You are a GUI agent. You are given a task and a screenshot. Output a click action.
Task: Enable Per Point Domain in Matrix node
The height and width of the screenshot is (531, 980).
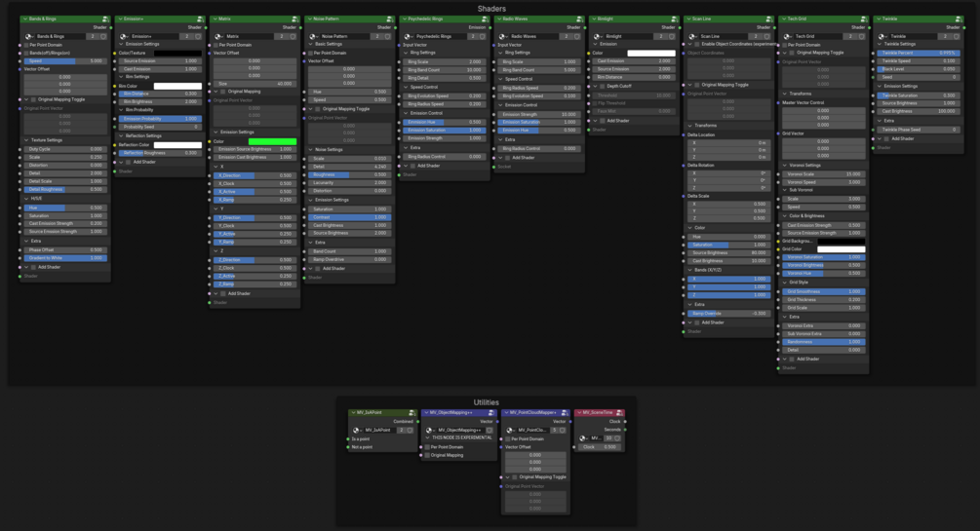click(216, 45)
